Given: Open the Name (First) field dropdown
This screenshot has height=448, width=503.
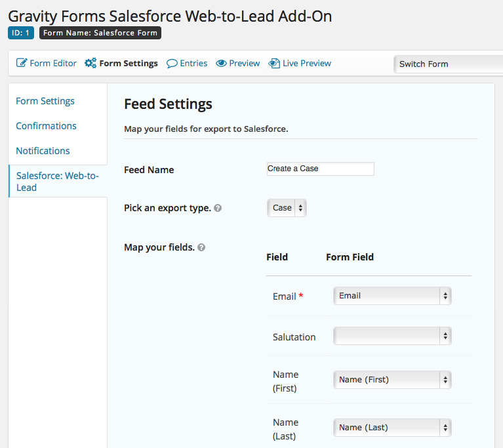Looking at the screenshot, I should pyautogui.click(x=392, y=379).
